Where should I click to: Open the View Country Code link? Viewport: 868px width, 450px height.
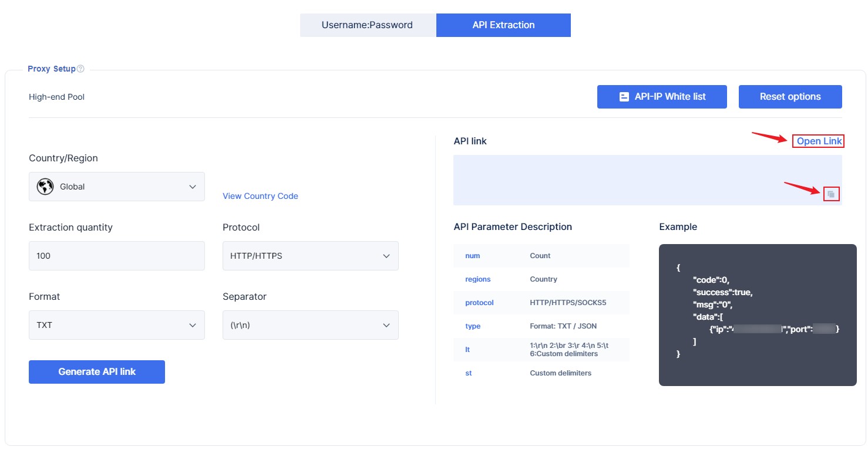coord(260,196)
